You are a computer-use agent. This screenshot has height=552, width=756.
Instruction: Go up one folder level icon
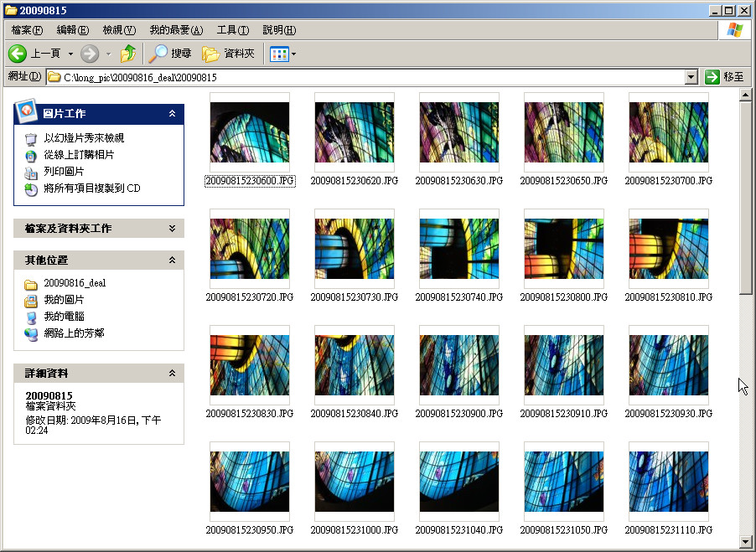tap(128, 54)
